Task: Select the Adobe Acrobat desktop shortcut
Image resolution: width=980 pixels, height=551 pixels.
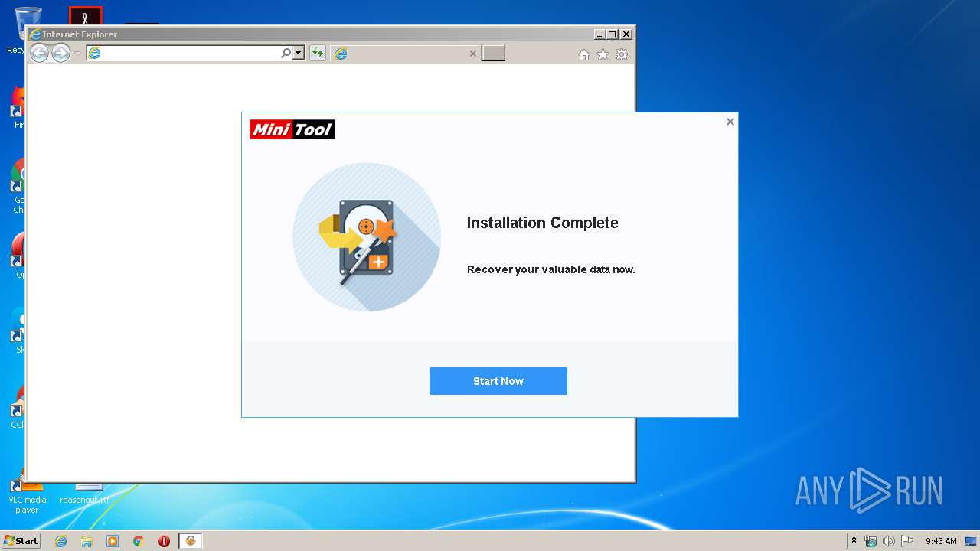Action: 86,15
